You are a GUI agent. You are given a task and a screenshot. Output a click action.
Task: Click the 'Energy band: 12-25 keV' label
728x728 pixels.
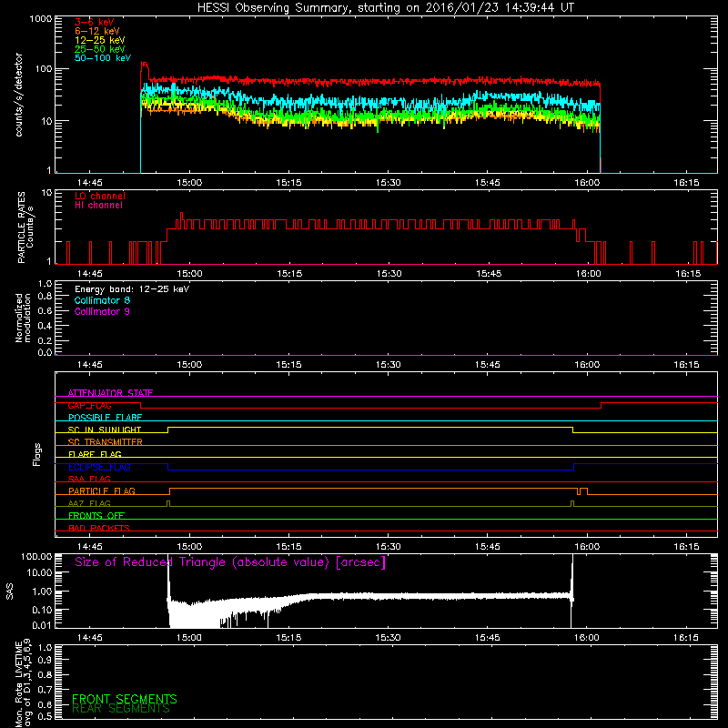coord(132,289)
